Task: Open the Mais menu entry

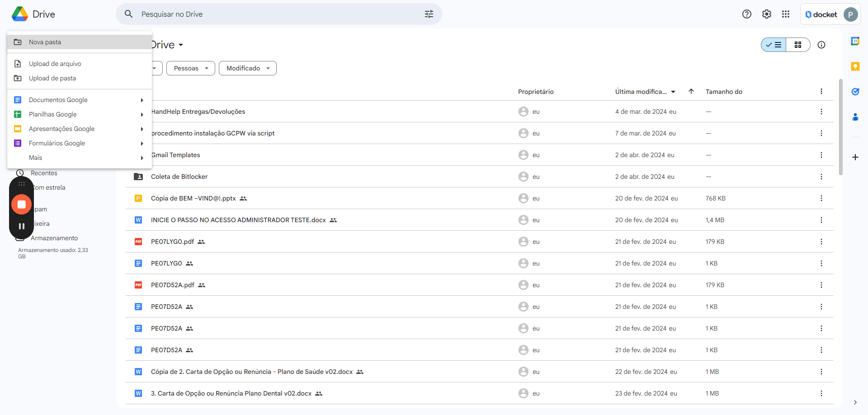Action: [80, 158]
